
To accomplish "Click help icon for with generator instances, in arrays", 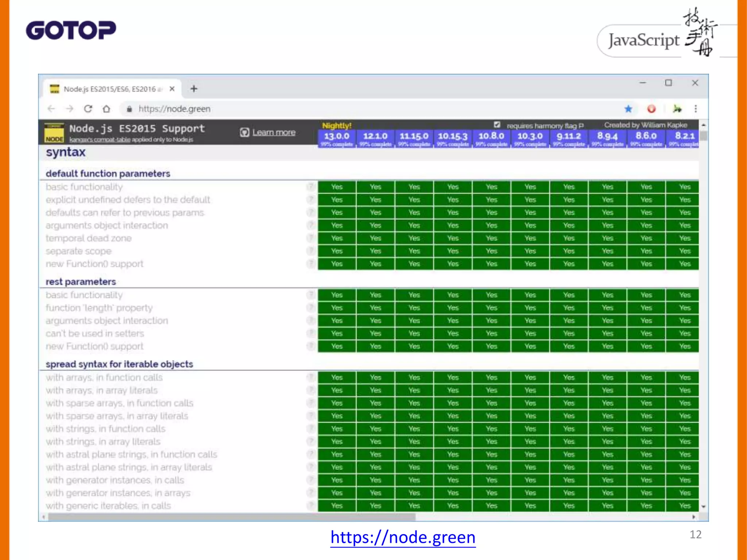I will (x=310, y=493).
